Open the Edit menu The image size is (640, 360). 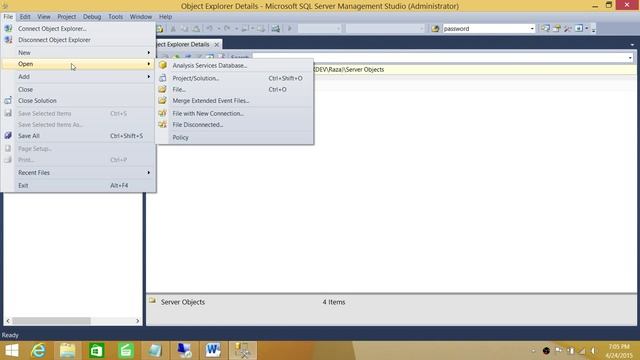coord(25,17)
